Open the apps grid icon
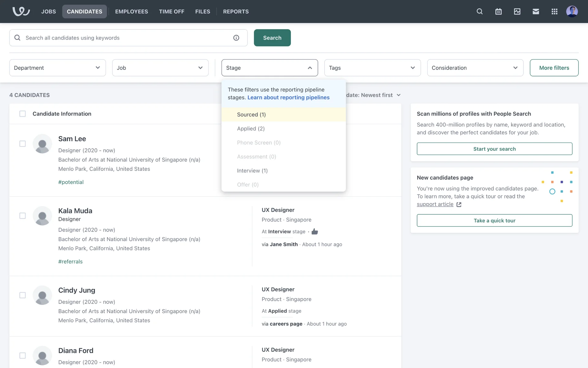Viewport: 588px width, 368px height. [x=554, y=11]
